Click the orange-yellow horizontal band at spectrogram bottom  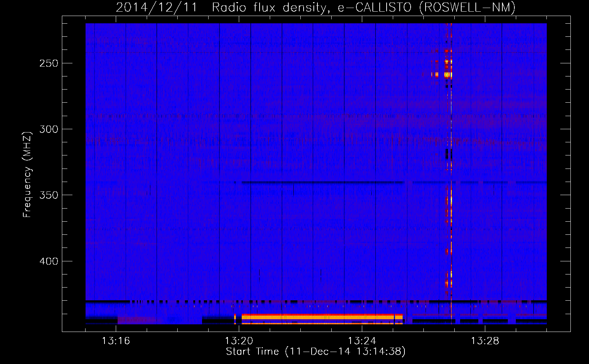(322, 317)
